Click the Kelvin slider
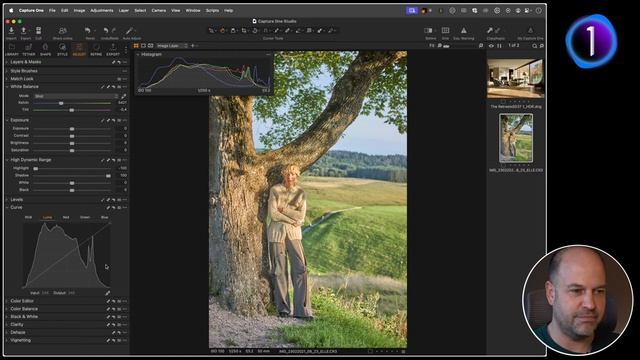The height and width of the screenshot is (360, 640). [72, 103]
